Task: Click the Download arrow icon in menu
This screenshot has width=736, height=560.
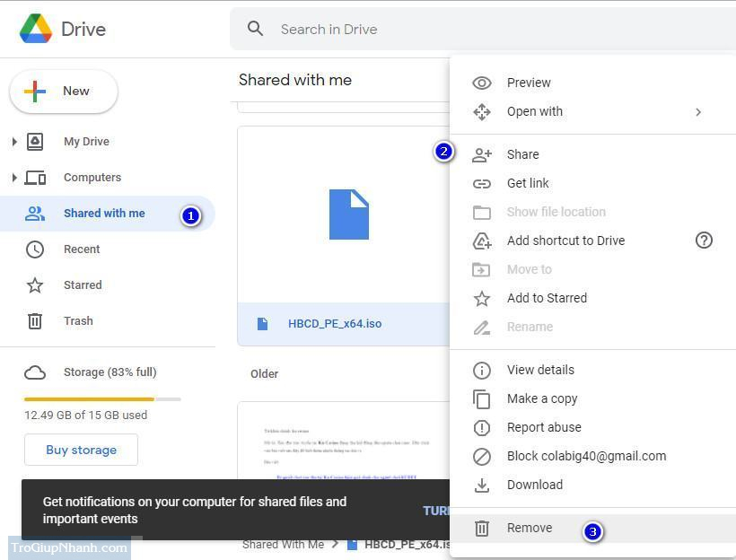Action: 482,485
